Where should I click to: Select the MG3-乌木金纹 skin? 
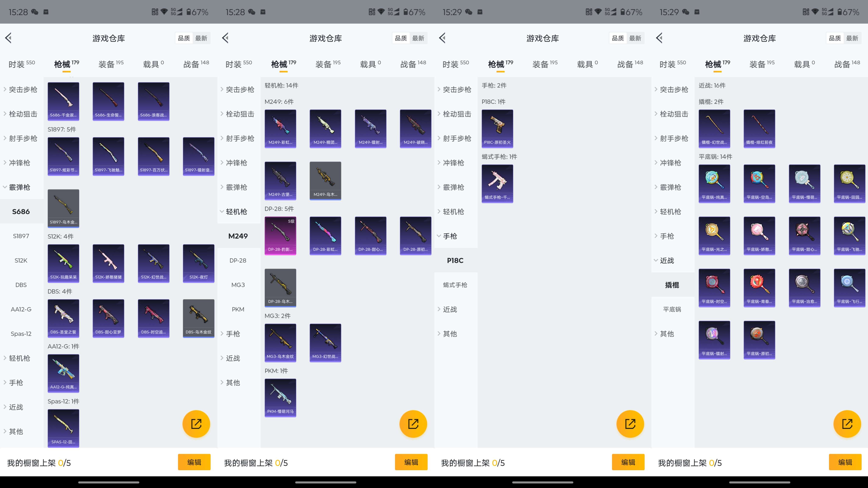(x=280, y=343)
